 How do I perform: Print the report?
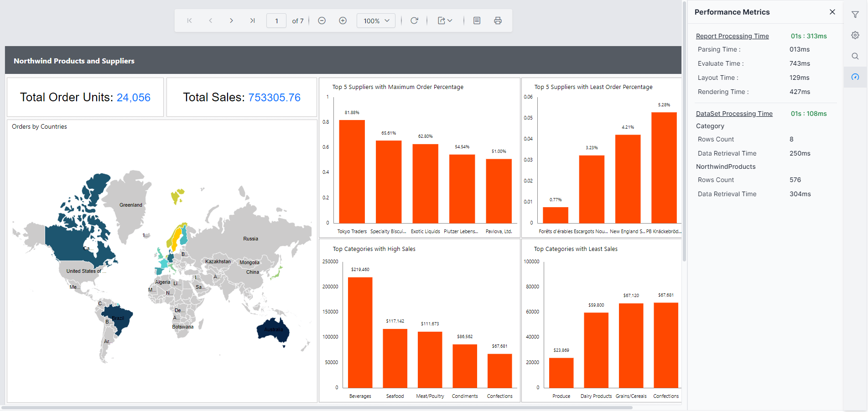[498, 21]
